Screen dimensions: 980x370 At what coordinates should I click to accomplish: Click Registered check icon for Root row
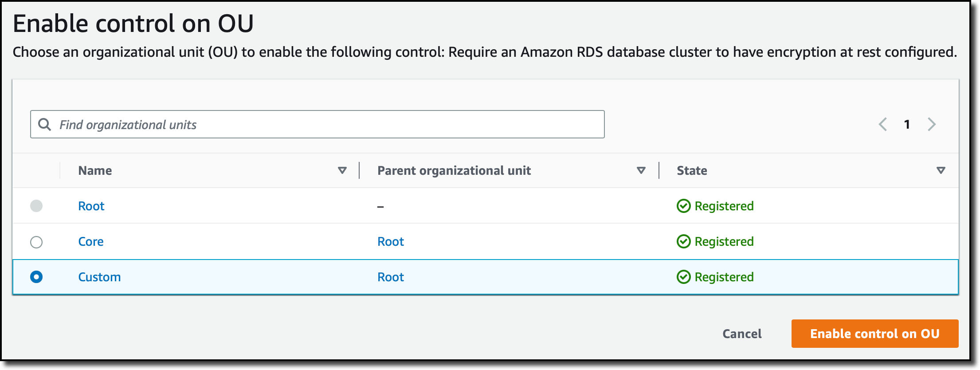(x=683, y=206)
